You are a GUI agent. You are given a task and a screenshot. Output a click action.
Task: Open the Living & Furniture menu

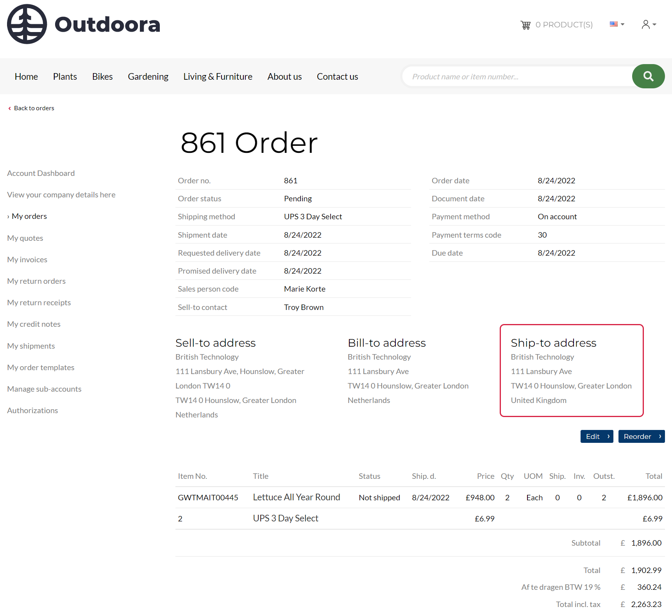(218, 77)
